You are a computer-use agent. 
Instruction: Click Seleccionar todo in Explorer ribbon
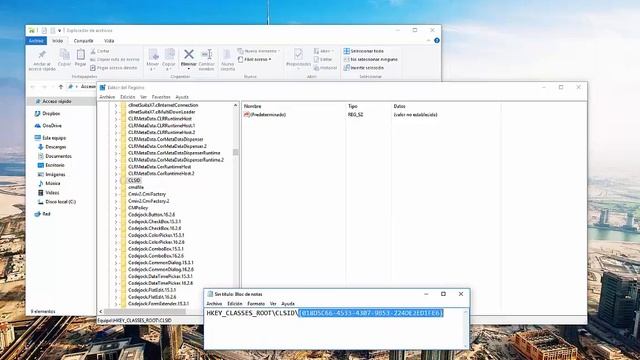coord(364,51)
